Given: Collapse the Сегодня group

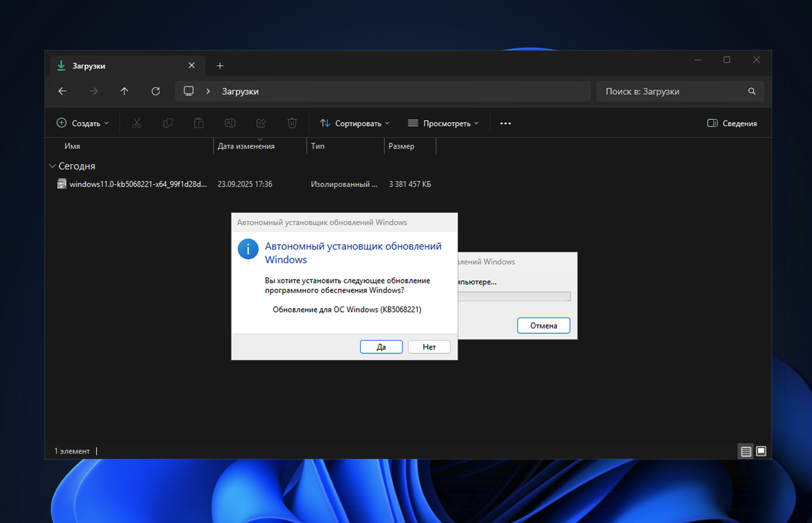Looking at the screenshot, I should (53, 166).
